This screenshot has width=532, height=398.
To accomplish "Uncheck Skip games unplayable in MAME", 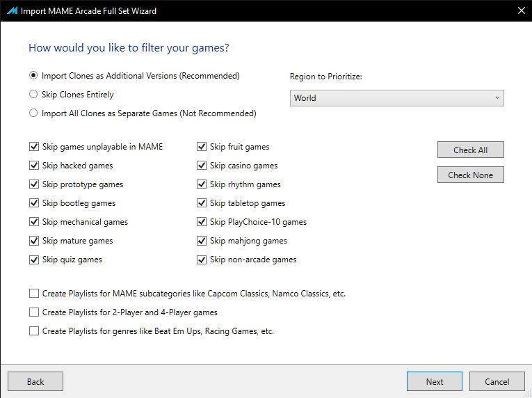I will pos(34,147).
